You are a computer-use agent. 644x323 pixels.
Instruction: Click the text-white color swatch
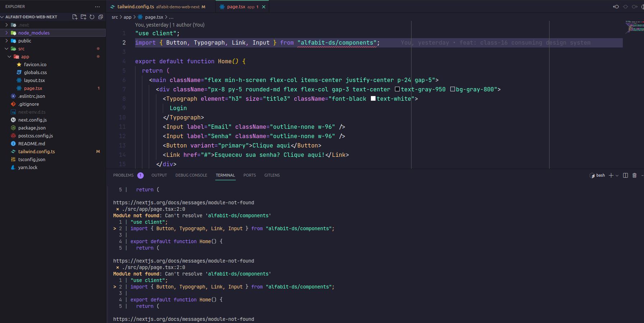373,99
